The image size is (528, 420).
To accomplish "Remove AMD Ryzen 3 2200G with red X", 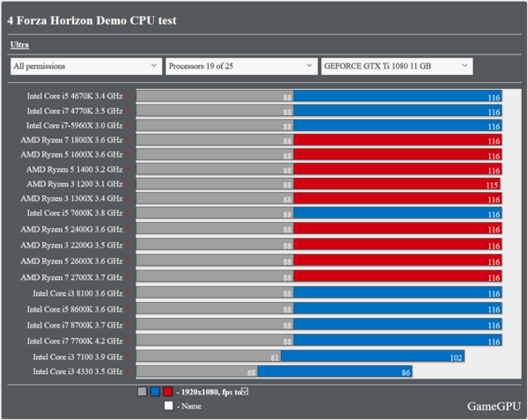I will [x=128, y=245].
